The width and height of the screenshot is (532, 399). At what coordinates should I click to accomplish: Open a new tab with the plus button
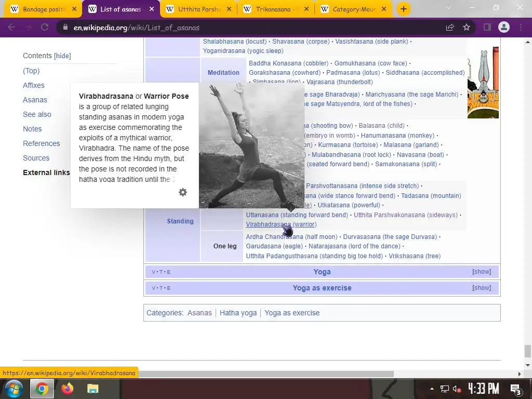403,9
